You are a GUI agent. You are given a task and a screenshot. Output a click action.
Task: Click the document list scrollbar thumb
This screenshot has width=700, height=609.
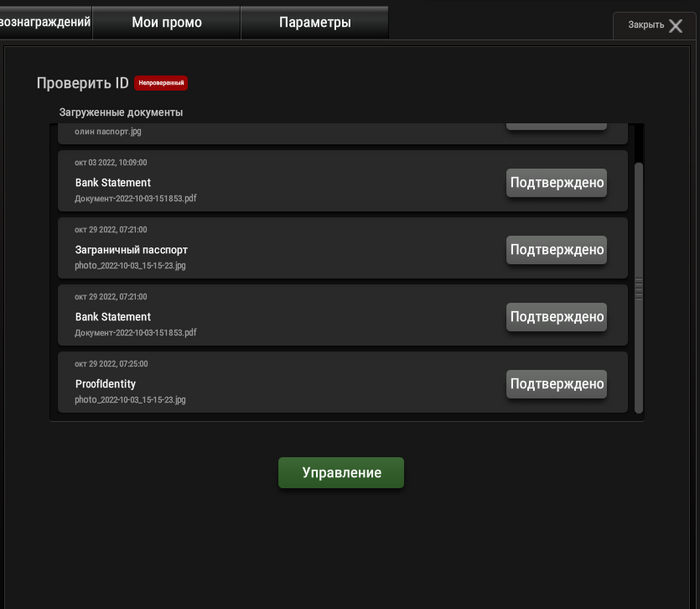pyautogui.click(x=639, y=285)
